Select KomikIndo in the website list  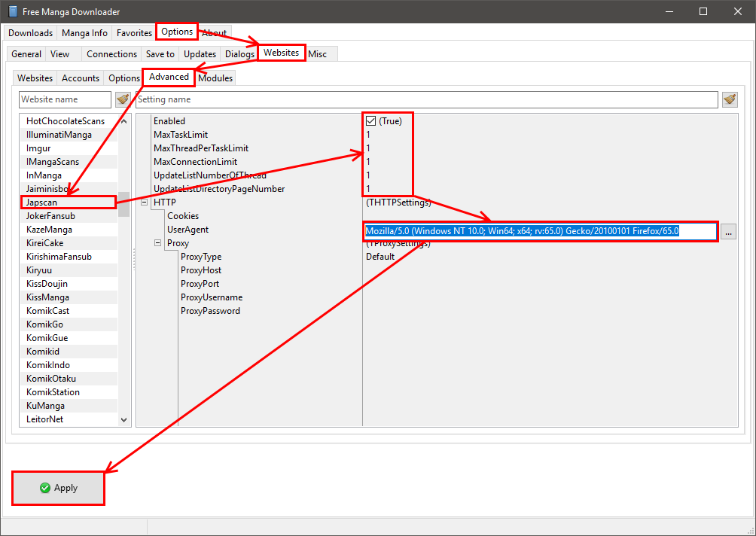(68, 365)
